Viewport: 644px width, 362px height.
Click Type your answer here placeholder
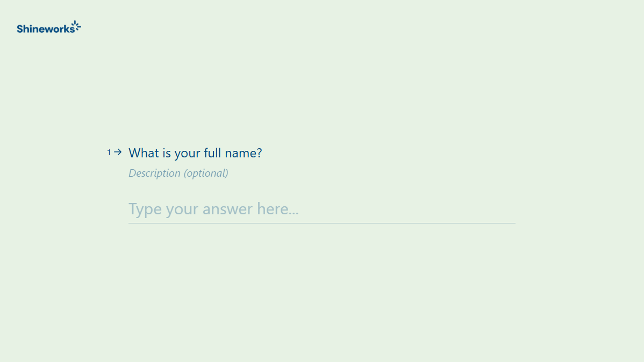[213, 209]
